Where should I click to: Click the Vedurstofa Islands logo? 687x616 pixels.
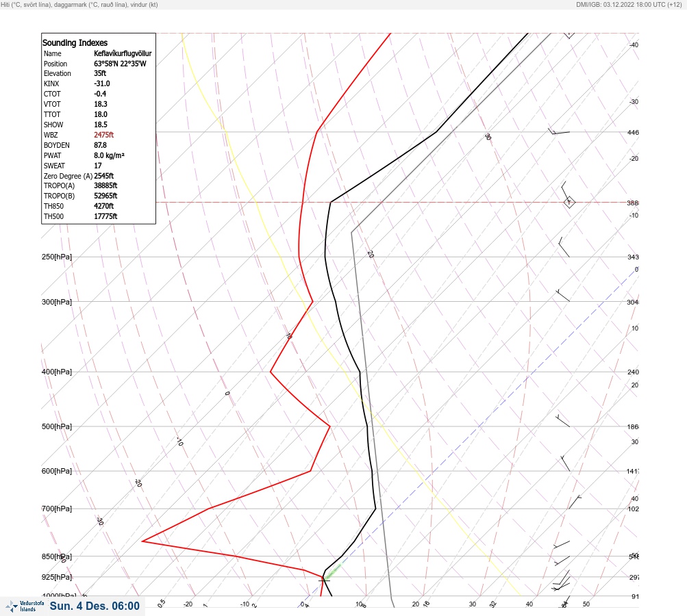[25, 606]
